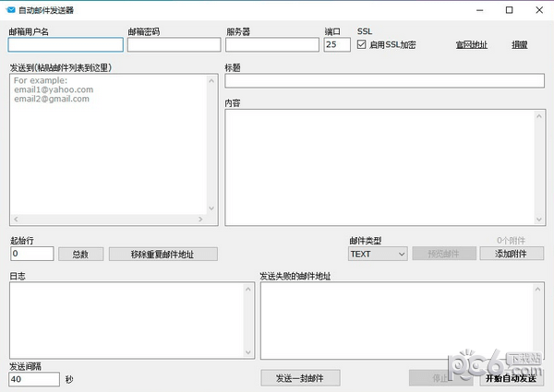Click the mail app icon in title bar
Image resolution: width=554 pixels, height=392 pixels.
click(x=11, y=10)
